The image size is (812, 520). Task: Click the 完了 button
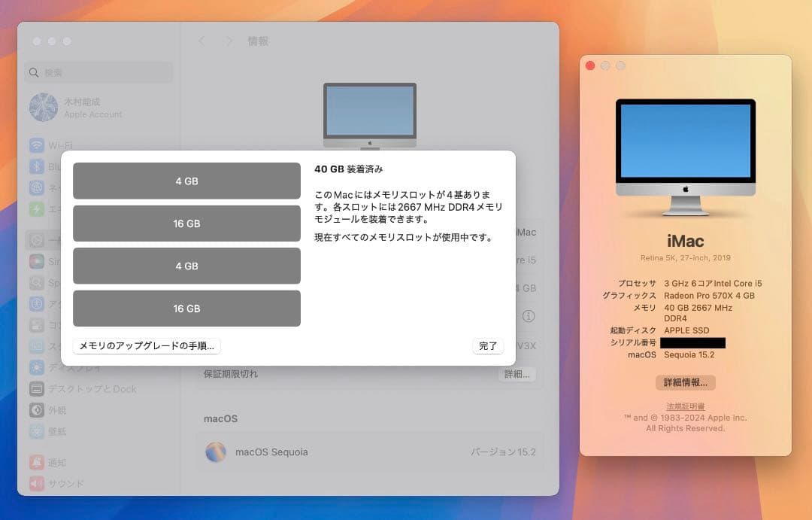pos(487,345)
